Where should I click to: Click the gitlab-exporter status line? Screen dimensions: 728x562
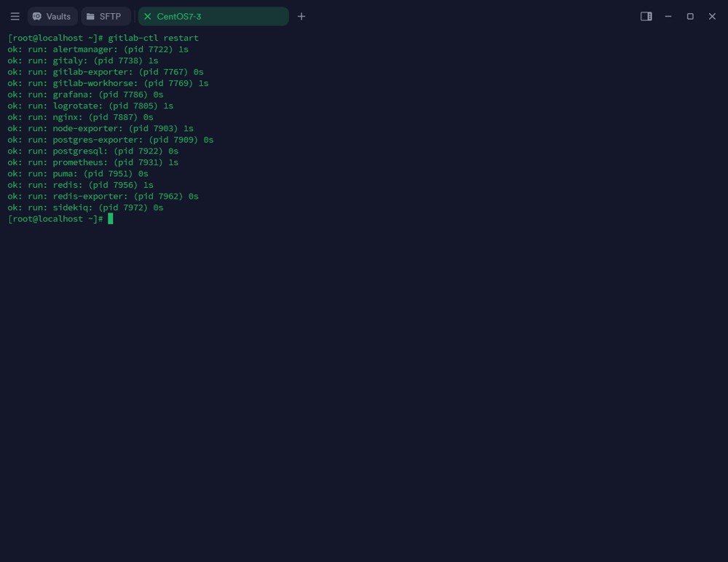(106, 72)
